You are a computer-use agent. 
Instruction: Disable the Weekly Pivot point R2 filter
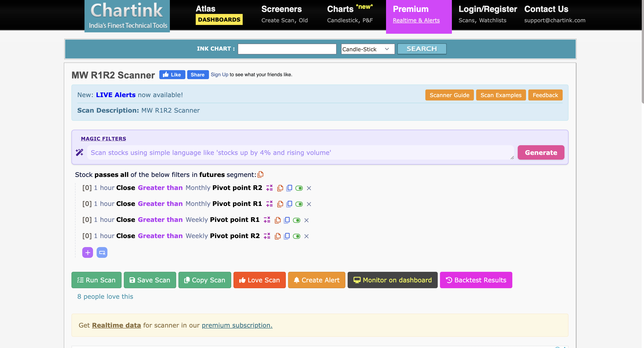click(x=297, y=236)
